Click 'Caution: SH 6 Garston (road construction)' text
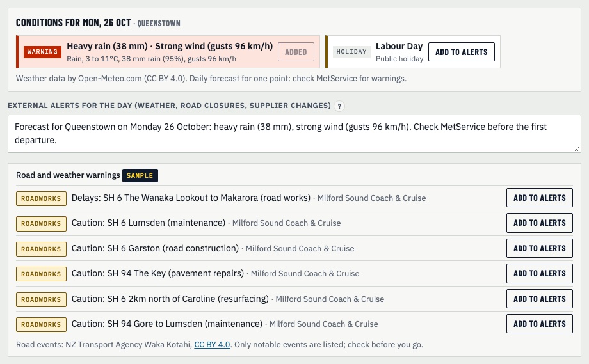Image resolution: width=589 pixels, height=364 pixels. coord(155,248)
